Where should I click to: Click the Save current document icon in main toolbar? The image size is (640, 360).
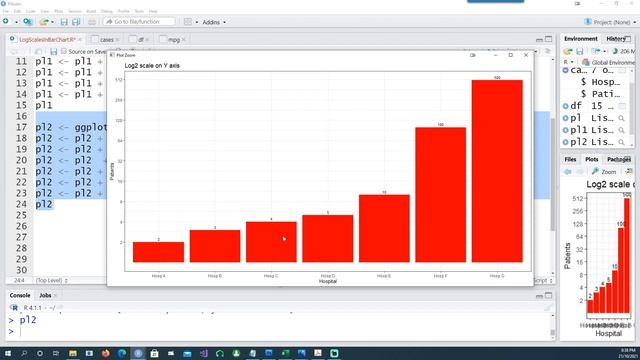tap(64, 22)
